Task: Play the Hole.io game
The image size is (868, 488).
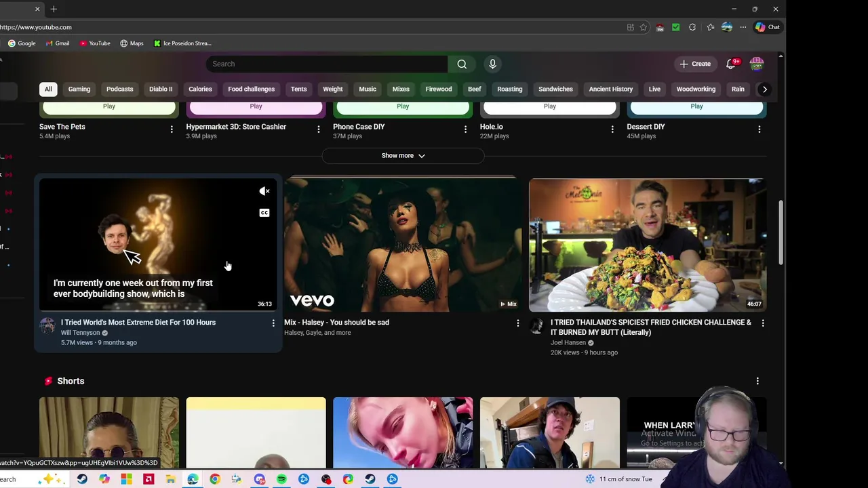Action: pos(549,106)
